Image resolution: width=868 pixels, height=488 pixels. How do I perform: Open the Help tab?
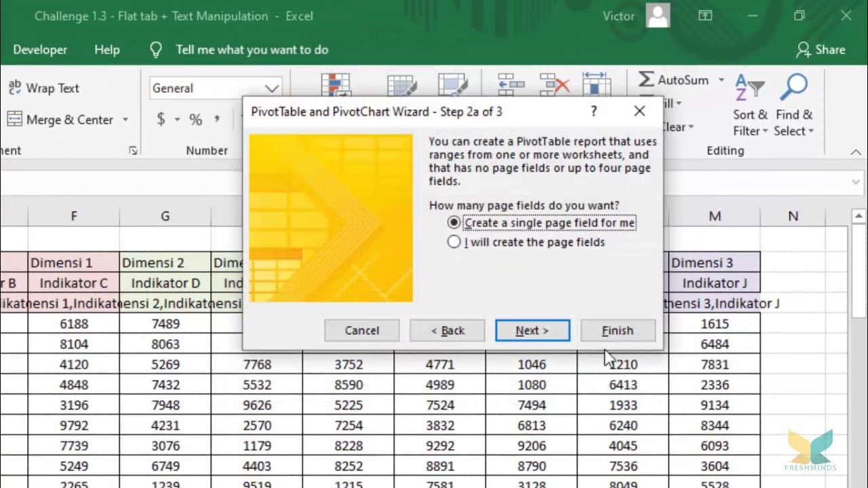click(107, 49)
